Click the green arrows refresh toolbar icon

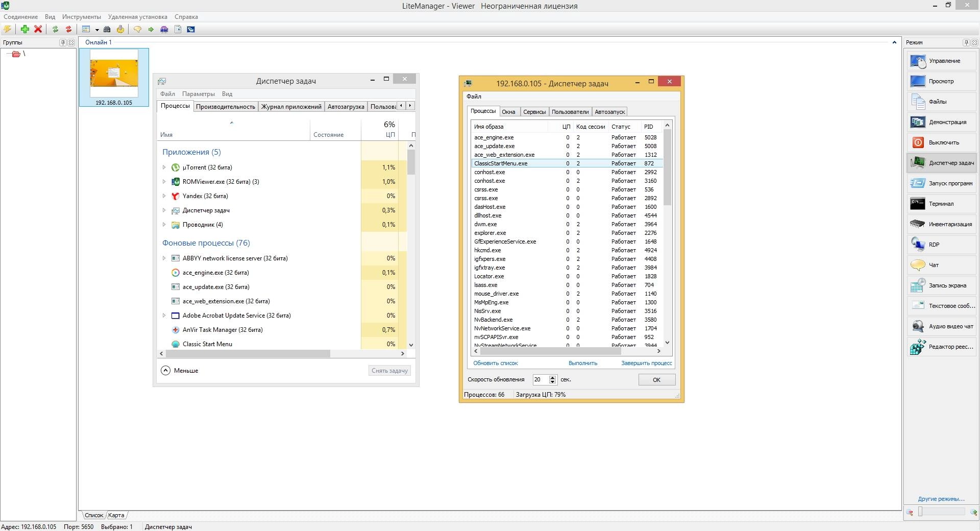(55, 29)
